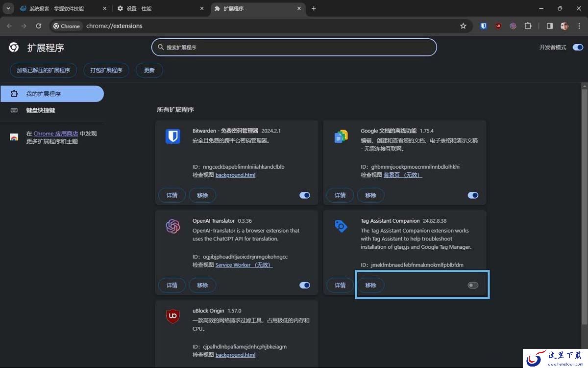Click the Bitwarden toolbar extension icon
The image size is (588, 368).
(x=484, y=26)
